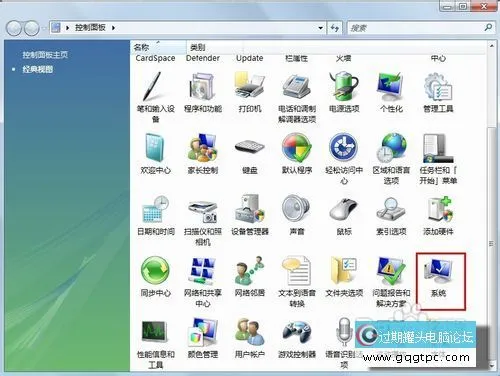Click the magnifier search icon
Viewport: 500px width, 376px height.
click(488, 27)
